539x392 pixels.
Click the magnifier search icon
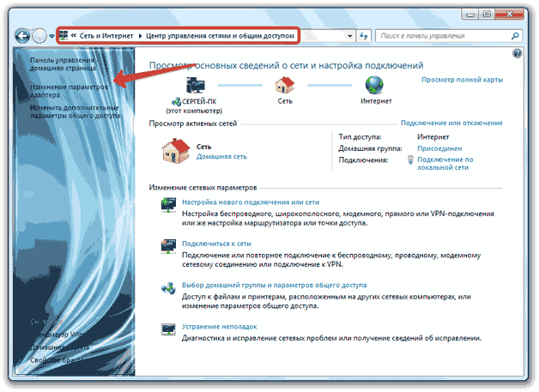pyautogui.click(x=515, y=36)
